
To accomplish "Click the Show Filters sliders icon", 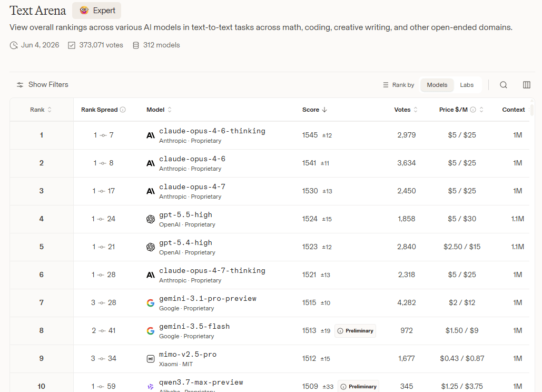I will (x=20, y=85).
